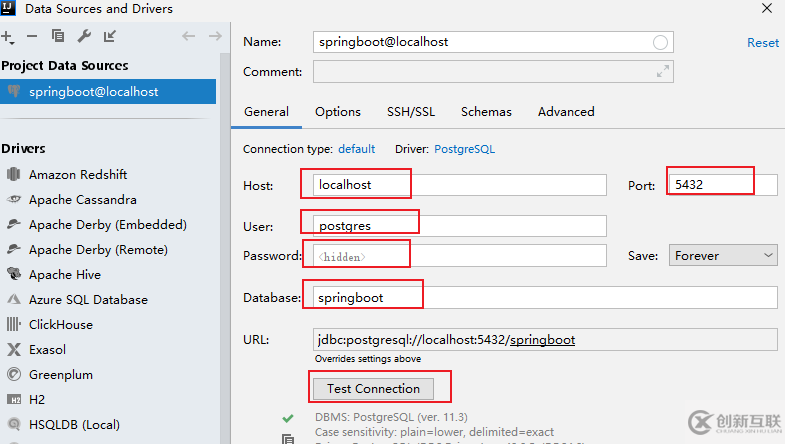Duplicate the selected data source
This screenshot has width=785, height=444.
coord(58,36)
